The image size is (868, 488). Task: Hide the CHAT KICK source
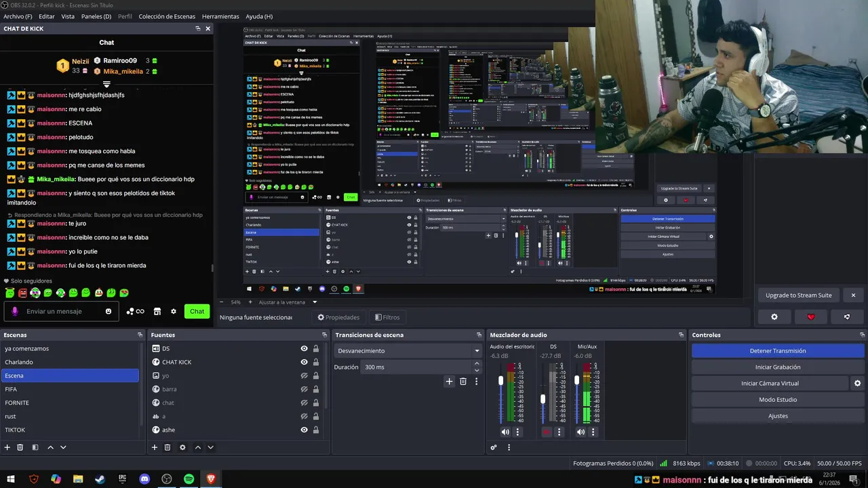pyautogui.click(x=304, y=362)
